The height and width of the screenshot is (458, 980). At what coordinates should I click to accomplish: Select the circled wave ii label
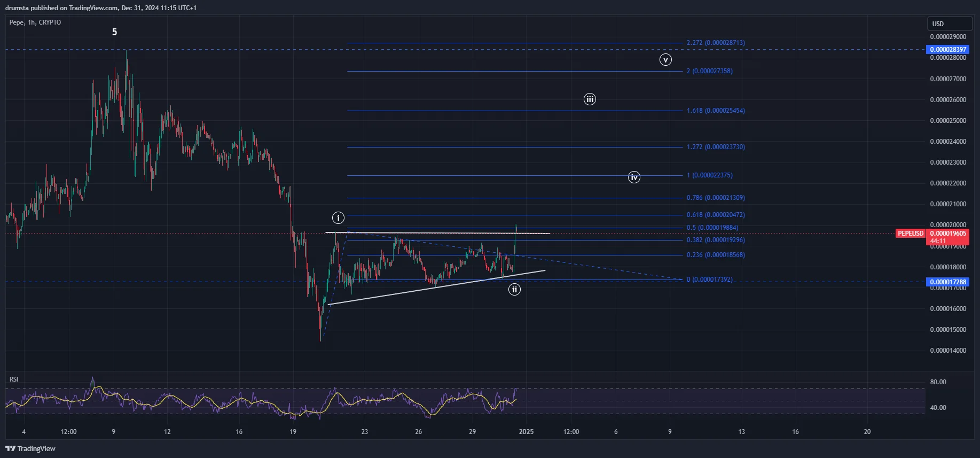pos(514,290)
